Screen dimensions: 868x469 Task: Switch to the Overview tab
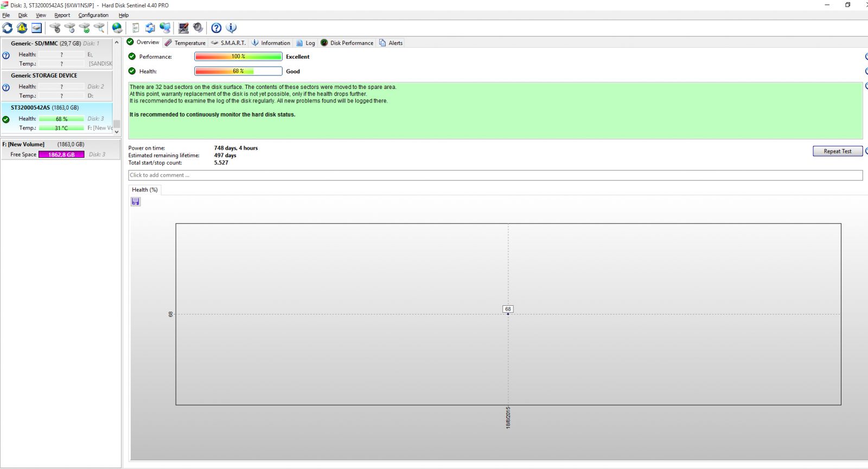pos(143,42)
